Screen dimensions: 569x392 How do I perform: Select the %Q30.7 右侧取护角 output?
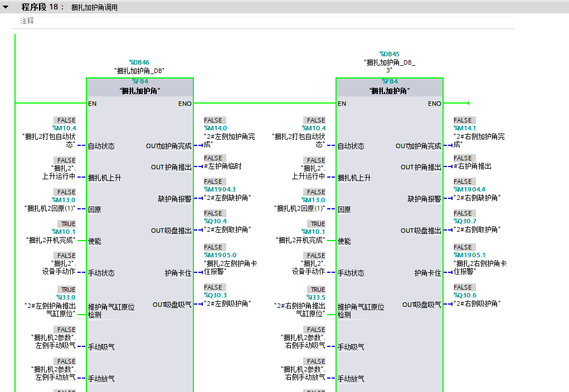tap(465, 221)
